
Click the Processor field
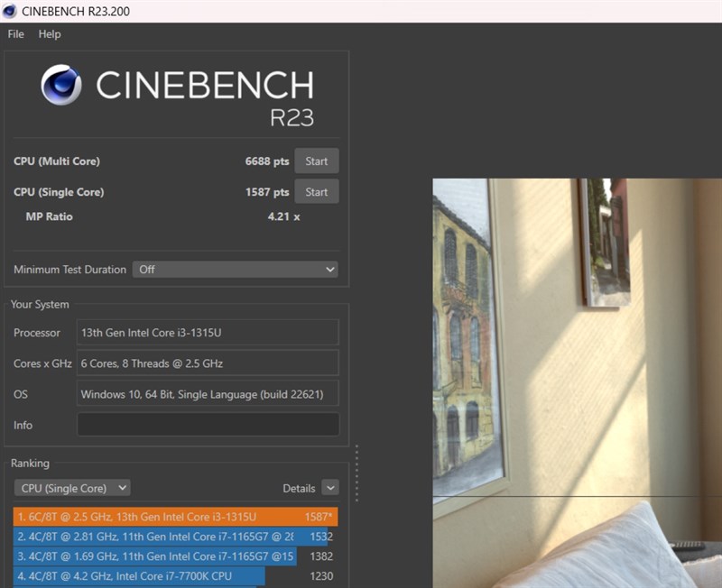click(x=208, y=333)
